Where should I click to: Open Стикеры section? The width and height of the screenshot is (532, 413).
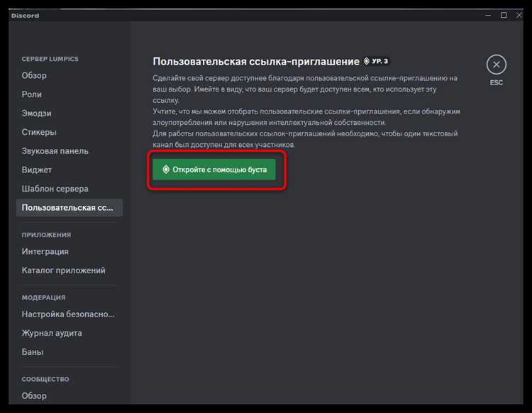[x=39, y=132]
